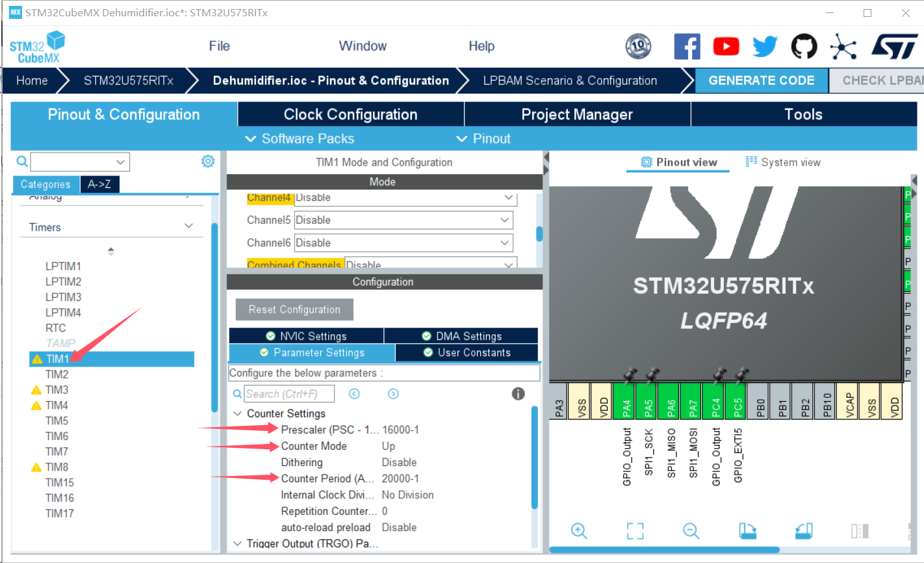Switch to System view
This screenshot has width=924, height=563.
point(783,163)
